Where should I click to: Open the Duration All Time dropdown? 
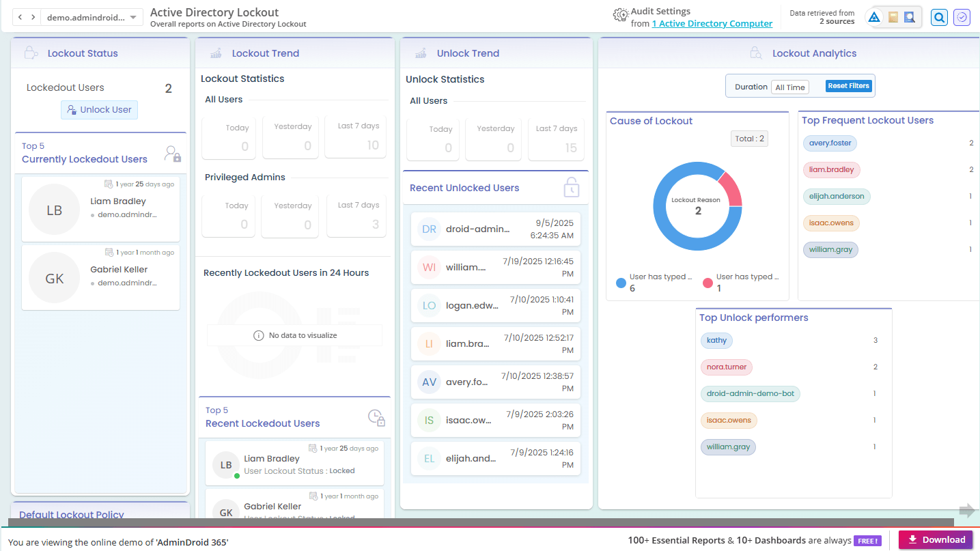[790, 87]
